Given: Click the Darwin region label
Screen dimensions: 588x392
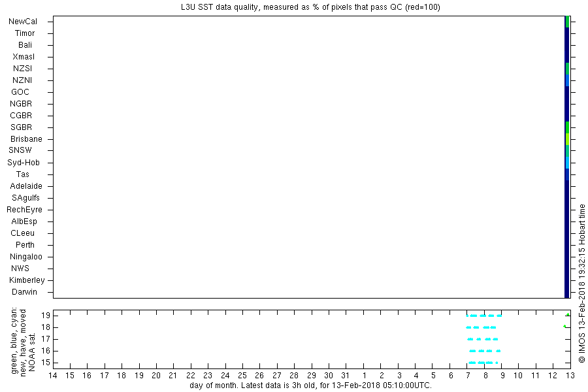Looking at the screenshot, I should [x=24, y=292].
